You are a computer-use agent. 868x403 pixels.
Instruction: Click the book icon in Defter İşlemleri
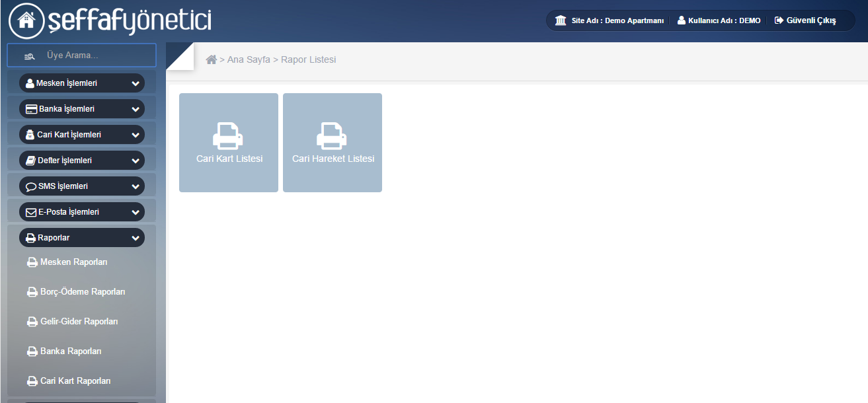pyautogui.click(x=30, y=161)
